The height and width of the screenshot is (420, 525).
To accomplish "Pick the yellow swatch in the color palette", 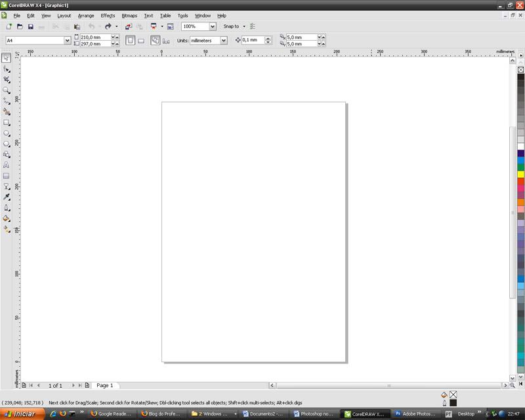I will [520, 174].
